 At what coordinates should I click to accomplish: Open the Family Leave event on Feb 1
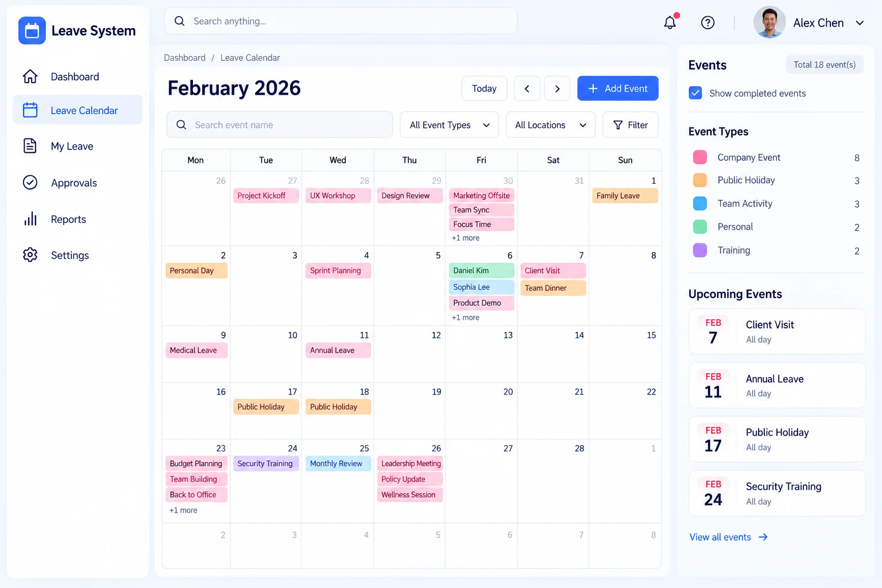625,196
